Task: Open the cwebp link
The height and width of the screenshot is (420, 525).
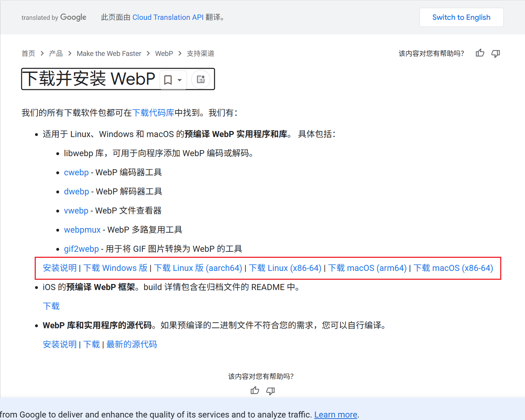Action: 76,172
